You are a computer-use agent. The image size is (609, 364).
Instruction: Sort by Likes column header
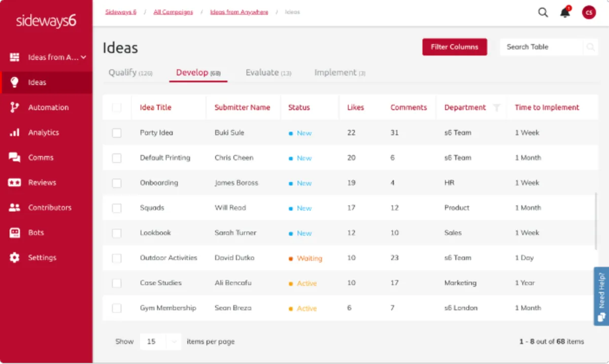pyautogui.click(x=356, y=107)
